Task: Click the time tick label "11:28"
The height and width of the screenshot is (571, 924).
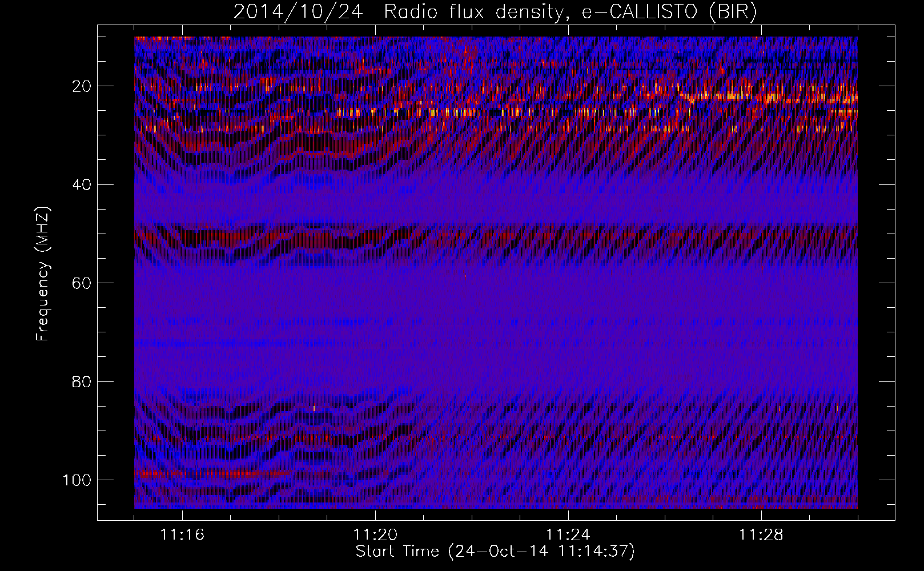Action: click(x=761, y=535)
